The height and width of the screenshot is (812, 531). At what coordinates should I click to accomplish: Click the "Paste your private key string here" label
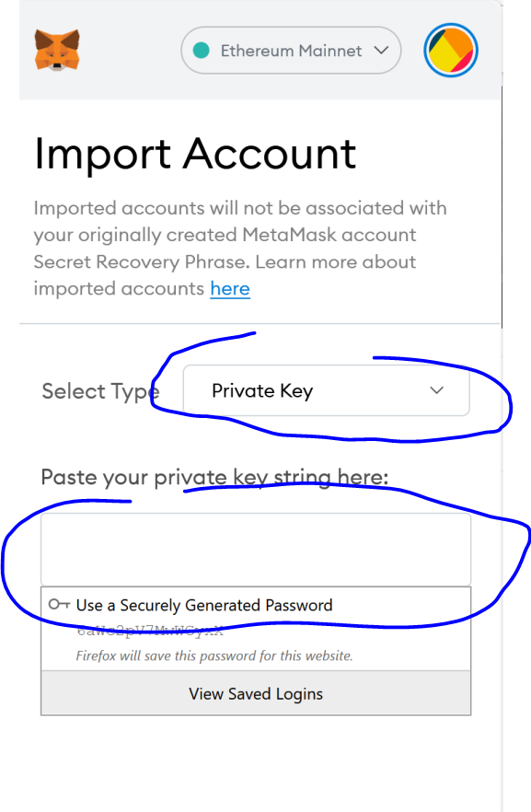[214, 478]
